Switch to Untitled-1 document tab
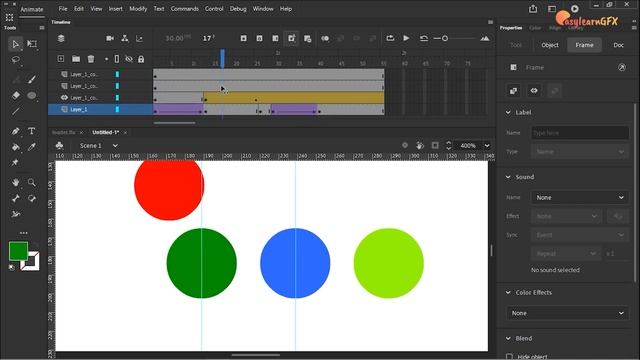 click(105, 132)
